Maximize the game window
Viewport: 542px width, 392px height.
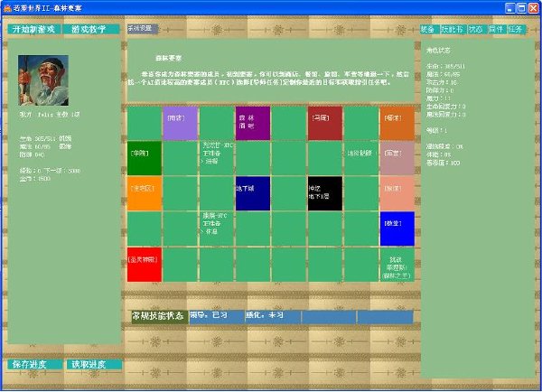(521, 8)
